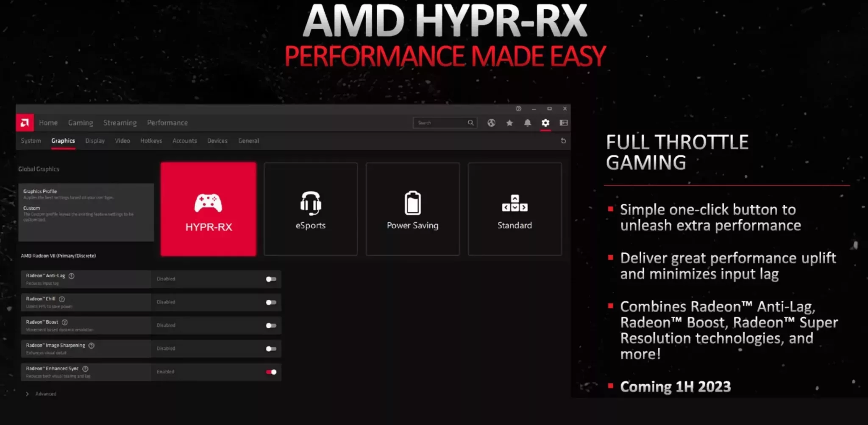Select the eSports profile tile

pos(311,209)
